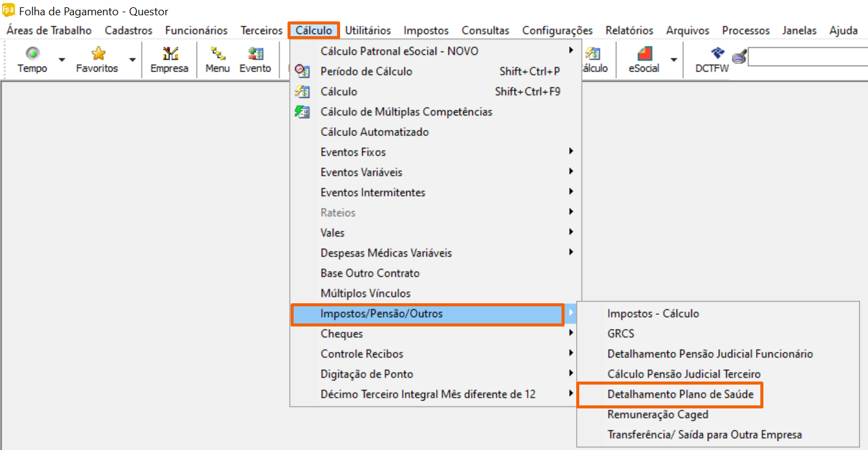Open the Favoritos star icon

coord(97,54)
